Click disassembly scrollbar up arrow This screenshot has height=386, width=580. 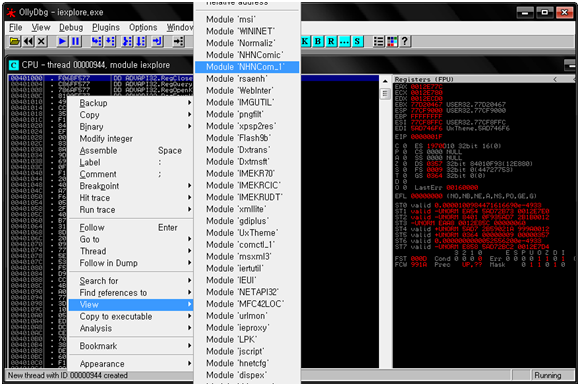[x=385, y=81]
